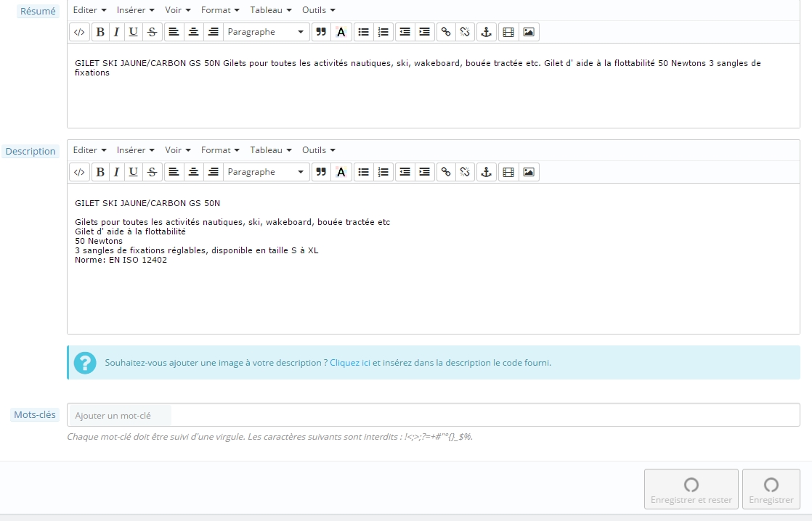This screenshot has height=521, width=812.
Task: Decrease indent in Résumé editor
Action: point(405,32)
